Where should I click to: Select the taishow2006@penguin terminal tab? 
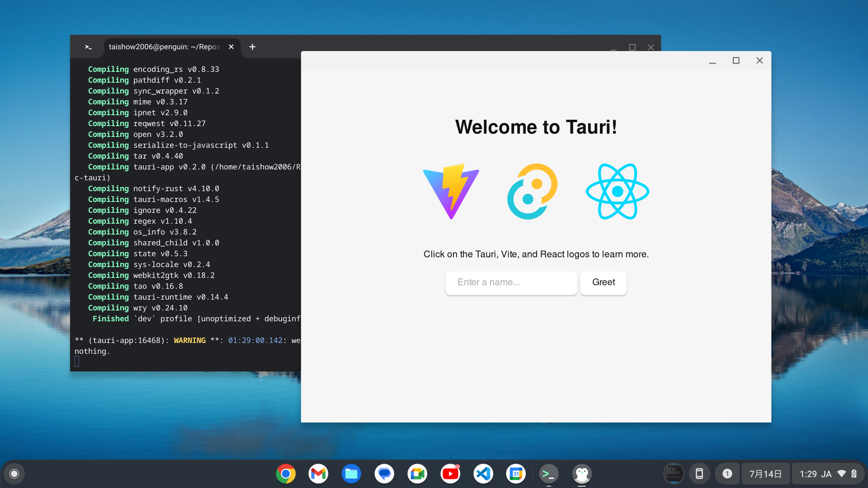tap(164, 47)
